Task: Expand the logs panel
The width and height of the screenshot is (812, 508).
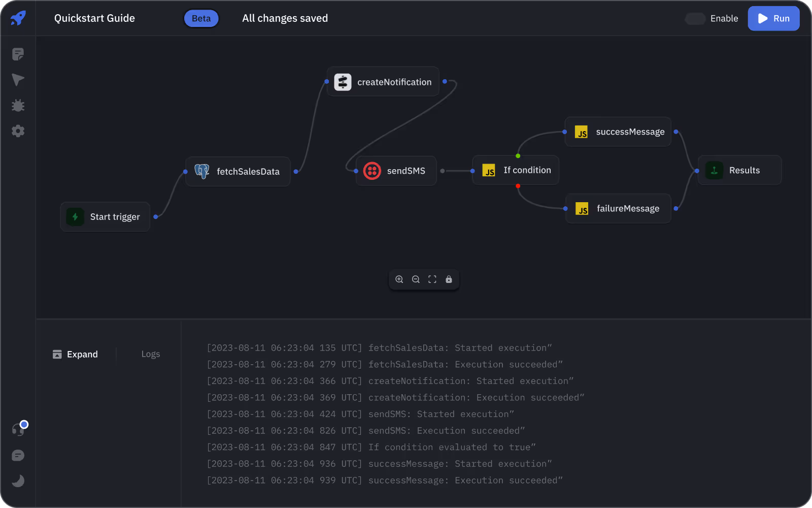Action: pyautogui.click(x=76, y=355)
